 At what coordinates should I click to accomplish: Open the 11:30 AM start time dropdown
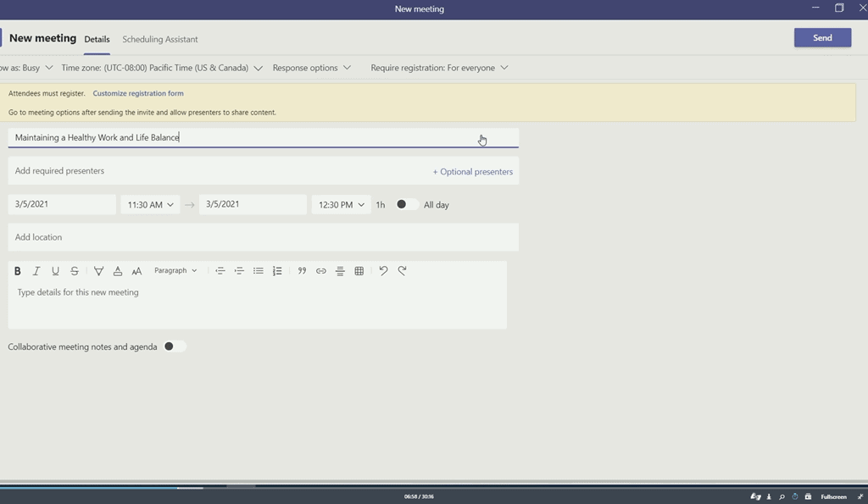(x=150, y=205)
